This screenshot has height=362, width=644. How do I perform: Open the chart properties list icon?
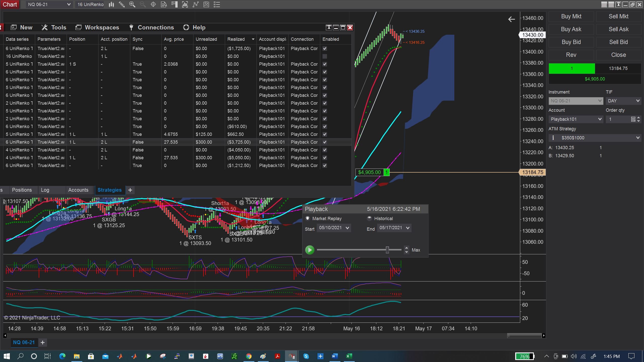click(x=217, y=4)
